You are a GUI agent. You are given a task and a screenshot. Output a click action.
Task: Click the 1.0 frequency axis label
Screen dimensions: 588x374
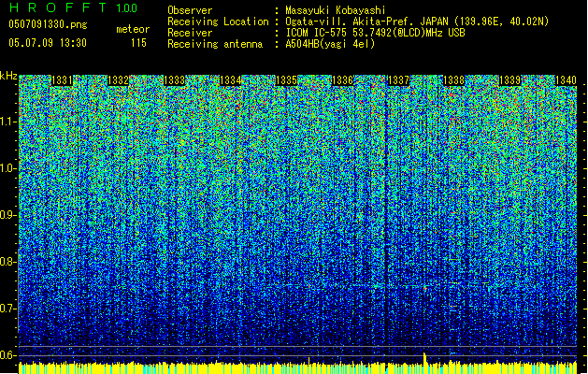(7, 168)
